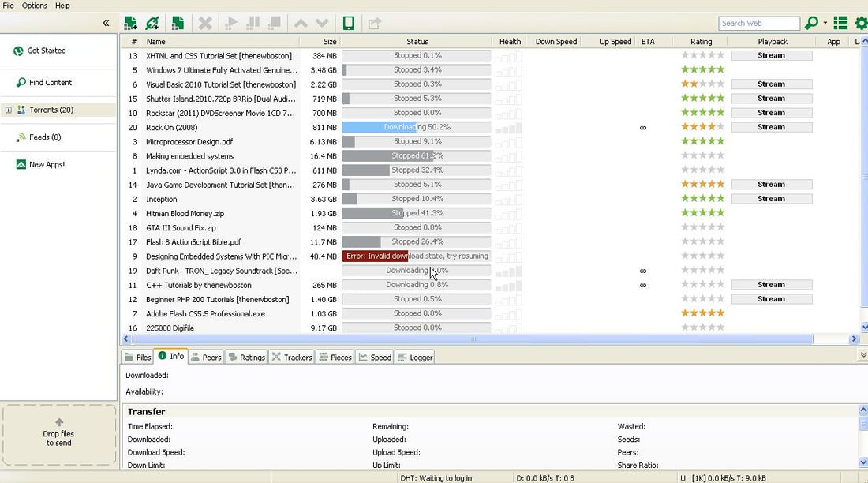Add a torrent from URL using link icon
The image size is (868, 483).
click(x=152, y=23)
